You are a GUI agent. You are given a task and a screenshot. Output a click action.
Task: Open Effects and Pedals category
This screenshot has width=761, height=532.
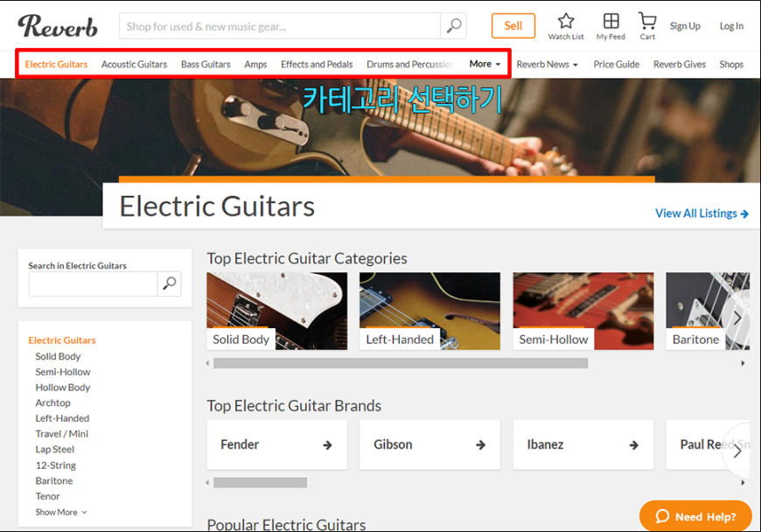pos(317,65)
